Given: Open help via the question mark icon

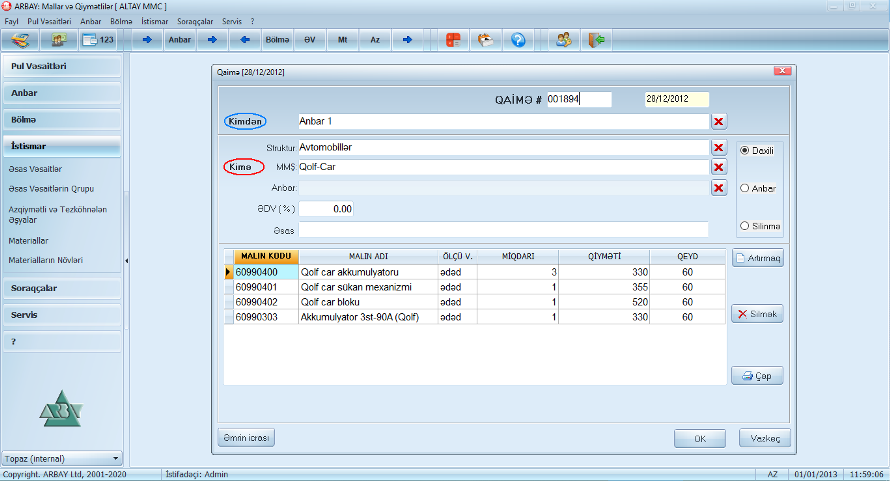Looking at the screenshot, I should click(x=518, y=40).
